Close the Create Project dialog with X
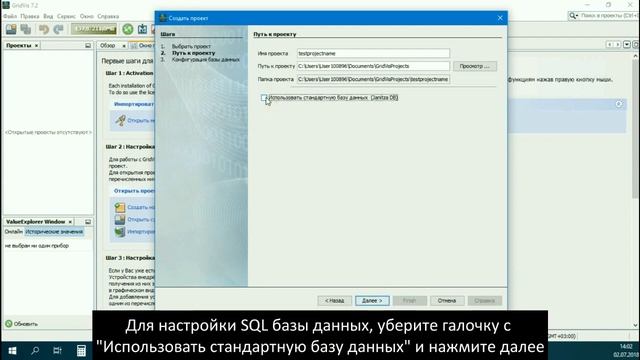The width and height of the screenshot is (640, 360). coord(500,18)
